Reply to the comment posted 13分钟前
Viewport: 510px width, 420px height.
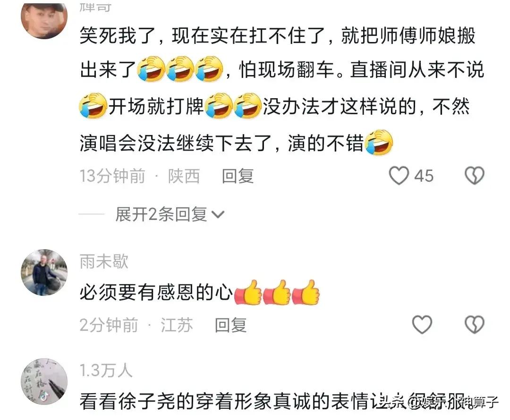pos(238,176)
